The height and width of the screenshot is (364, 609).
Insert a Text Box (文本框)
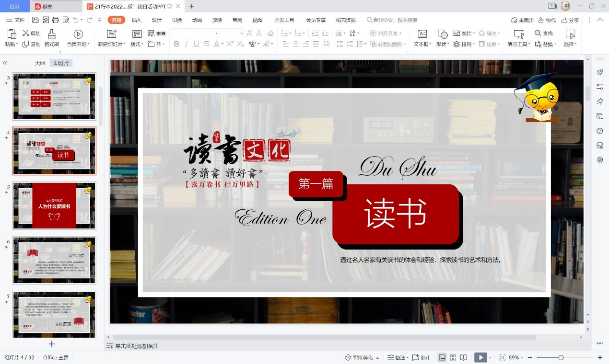click(422, 34)
